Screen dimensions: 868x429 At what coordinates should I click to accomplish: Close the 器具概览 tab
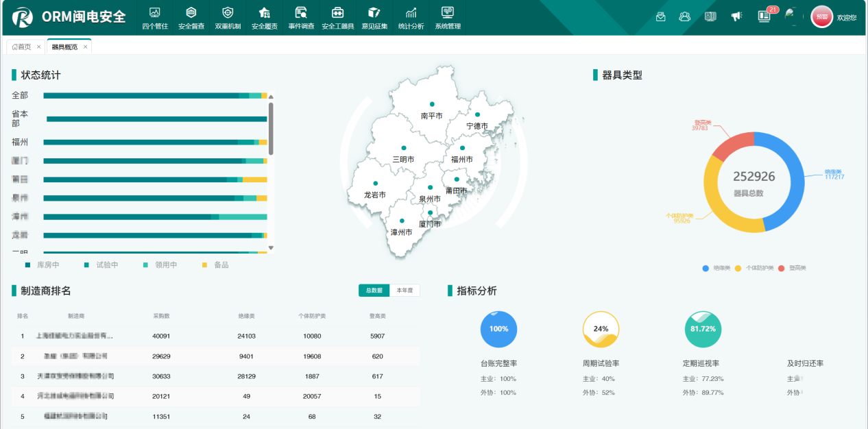(86, 47)
